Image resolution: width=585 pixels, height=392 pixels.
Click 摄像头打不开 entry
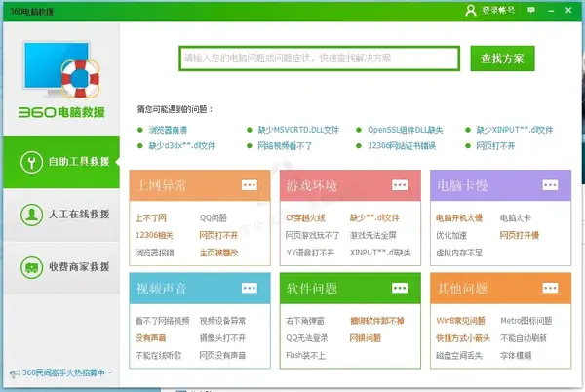click(222, 338)
